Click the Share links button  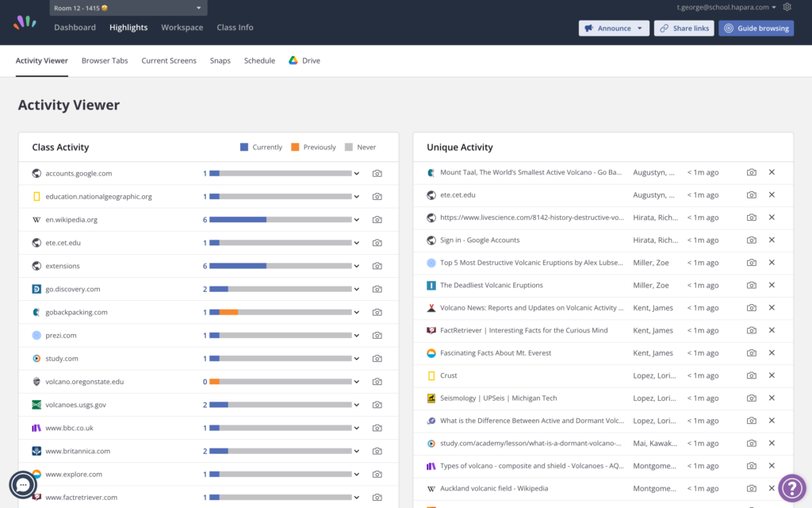[684, 29]
